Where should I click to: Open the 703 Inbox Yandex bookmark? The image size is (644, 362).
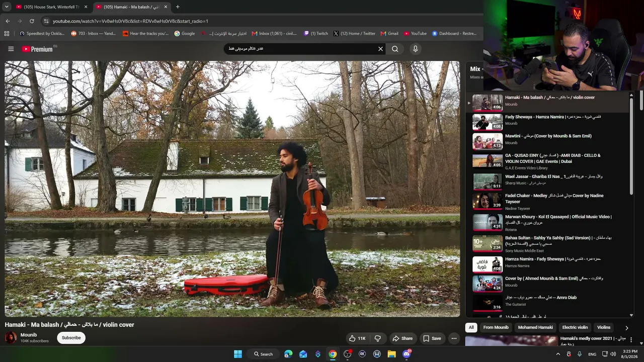(94, 34)
